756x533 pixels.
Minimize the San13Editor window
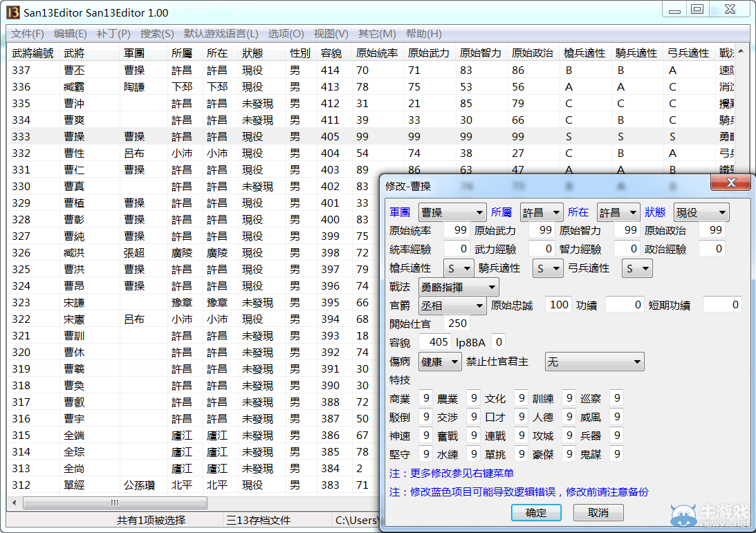[x=674, y=9]
